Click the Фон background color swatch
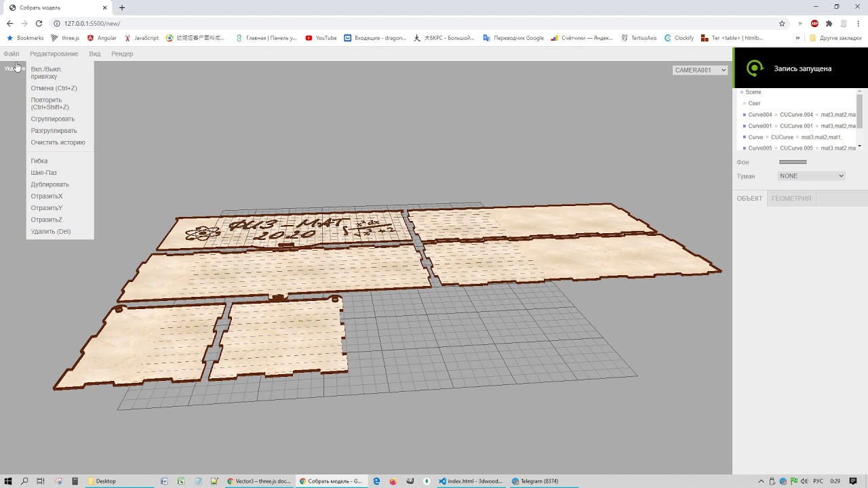868x488 pixels. tap(792, 162)
